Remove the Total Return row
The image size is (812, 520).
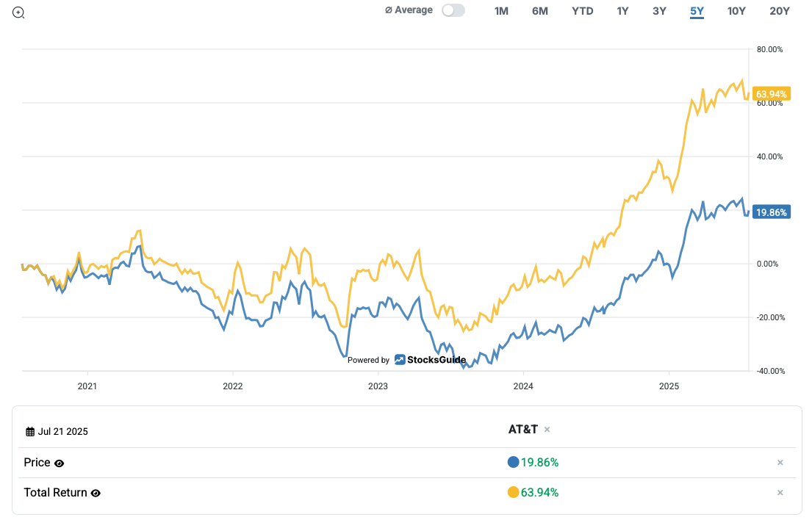coord(780,493)
